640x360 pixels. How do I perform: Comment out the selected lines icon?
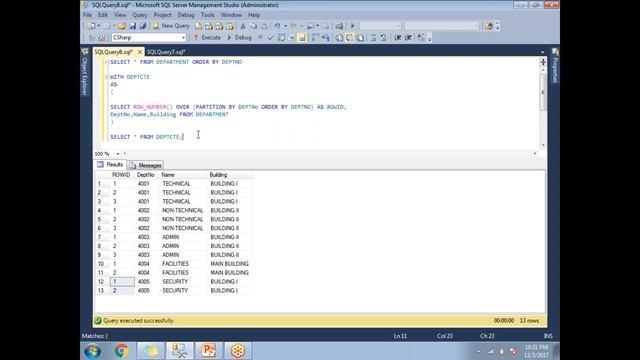click(x=373, y=38)
